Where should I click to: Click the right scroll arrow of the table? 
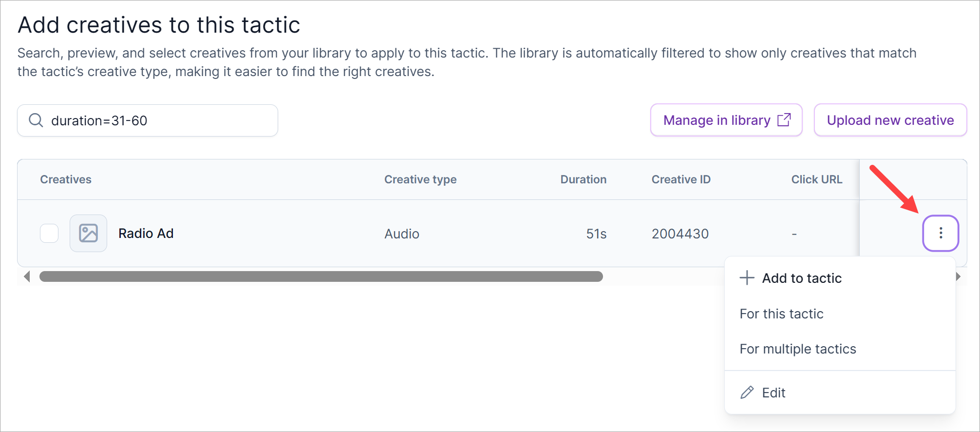(958, 276)
